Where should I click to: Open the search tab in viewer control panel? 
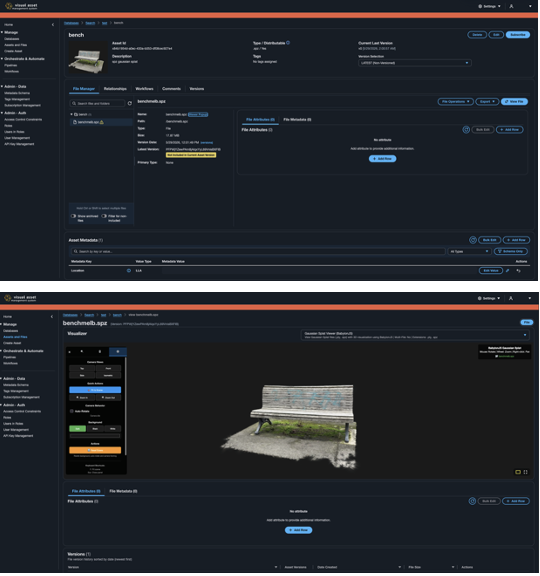(x=82, y=352)
